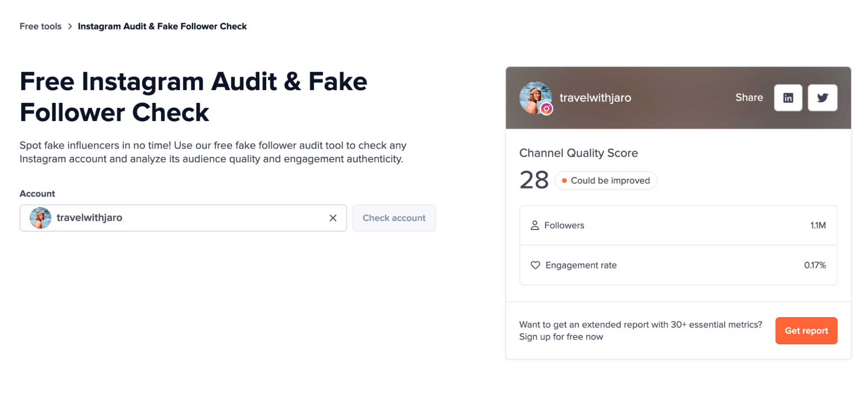
Task: Click the 1.1M followers value
Action: pos(818,226)
